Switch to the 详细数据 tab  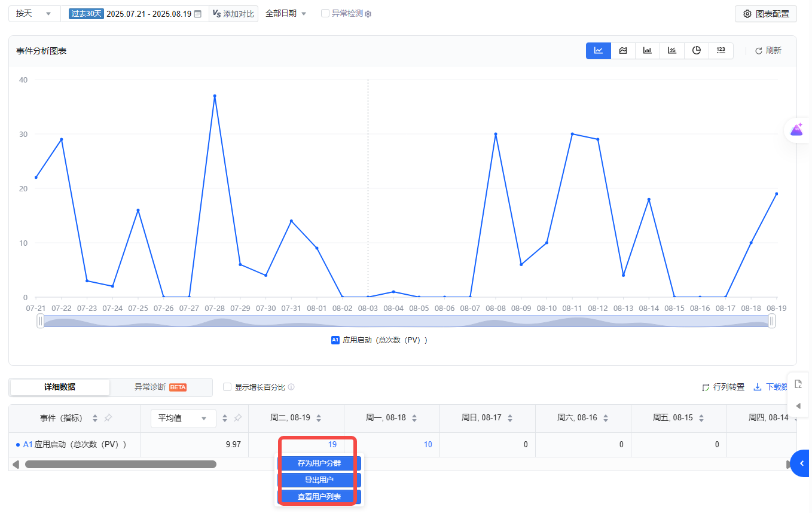pyautogui.click(x=60, y=387)
